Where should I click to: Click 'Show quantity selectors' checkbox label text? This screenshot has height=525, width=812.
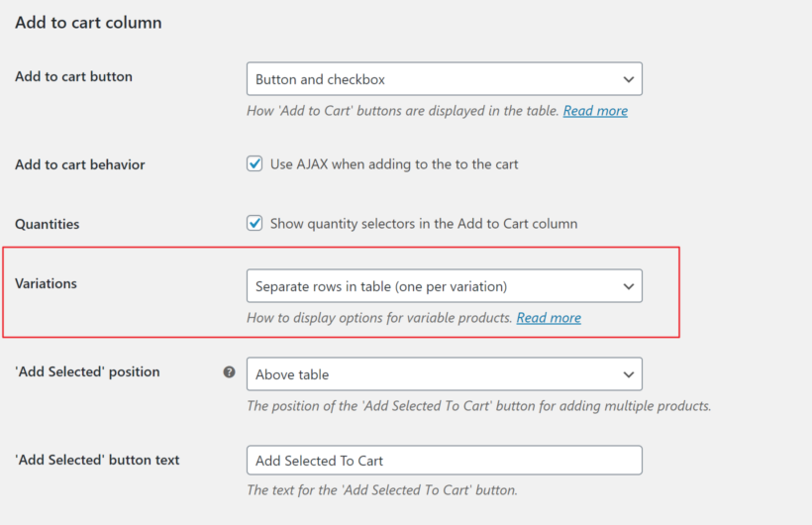424,224
